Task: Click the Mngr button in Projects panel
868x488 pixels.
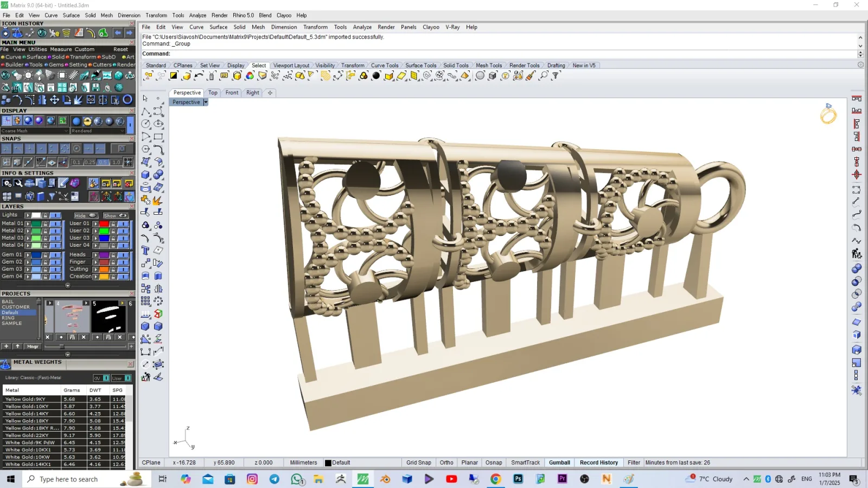Action: coord(33,346)
